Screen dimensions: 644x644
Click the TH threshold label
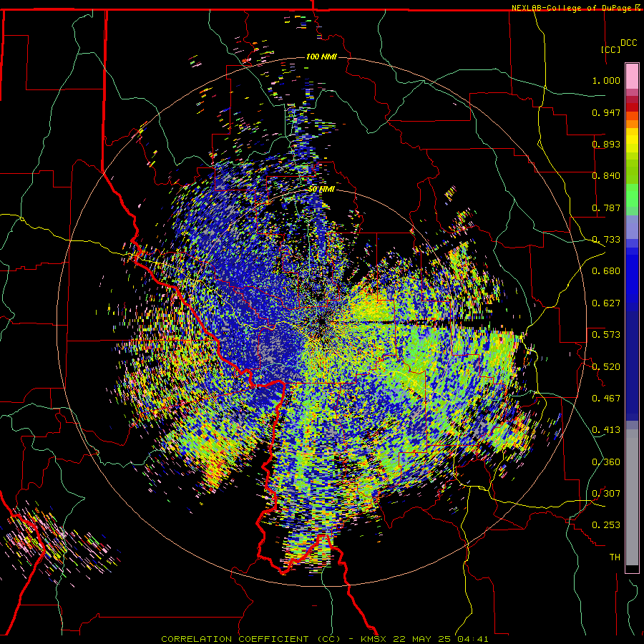pyautogui.click(x=615, y=557)
